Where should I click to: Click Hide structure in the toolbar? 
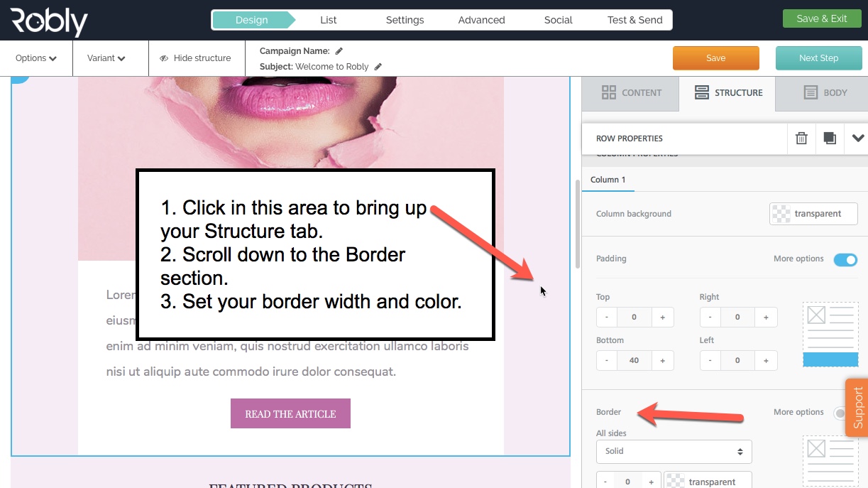pyautogui.click(x=197, y=58)
